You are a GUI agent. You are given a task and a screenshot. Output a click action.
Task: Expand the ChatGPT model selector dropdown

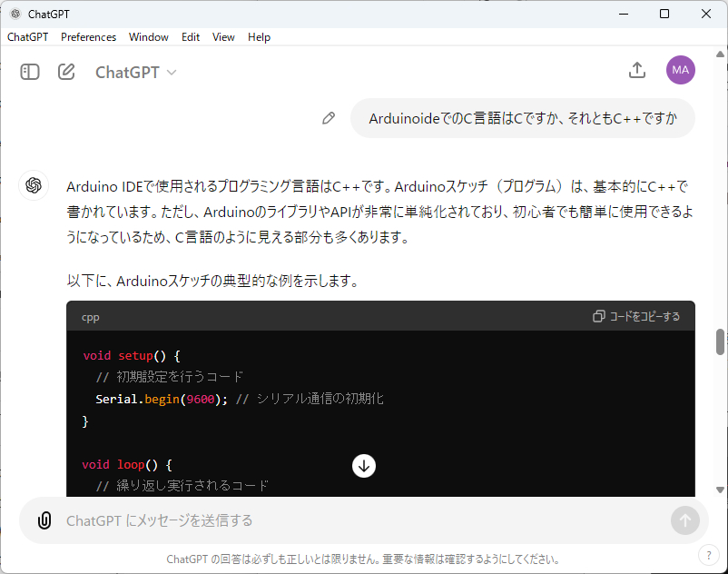point(136,72)
